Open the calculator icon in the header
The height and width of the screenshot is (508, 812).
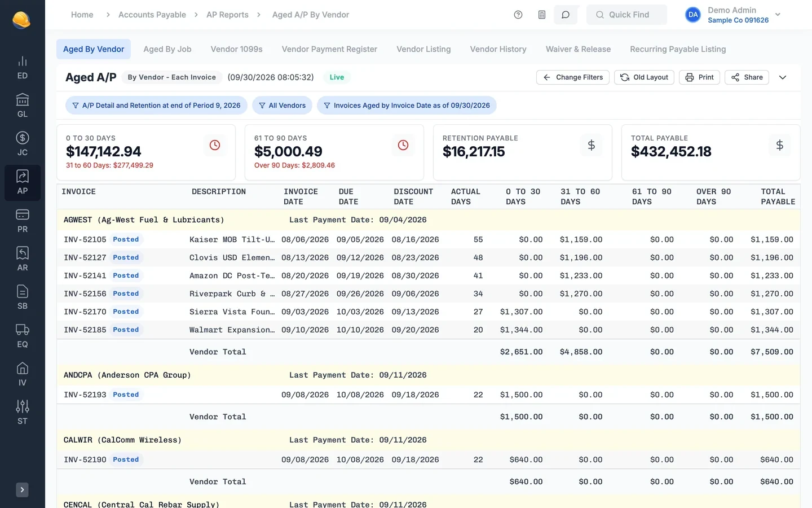[x=542, y=15]
